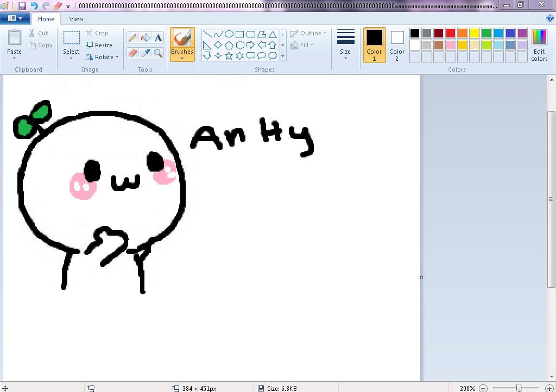This screenshot has height=392, width=556.
Task: Choose the Rounded rectangular callout shape
Action: (251, 55)
